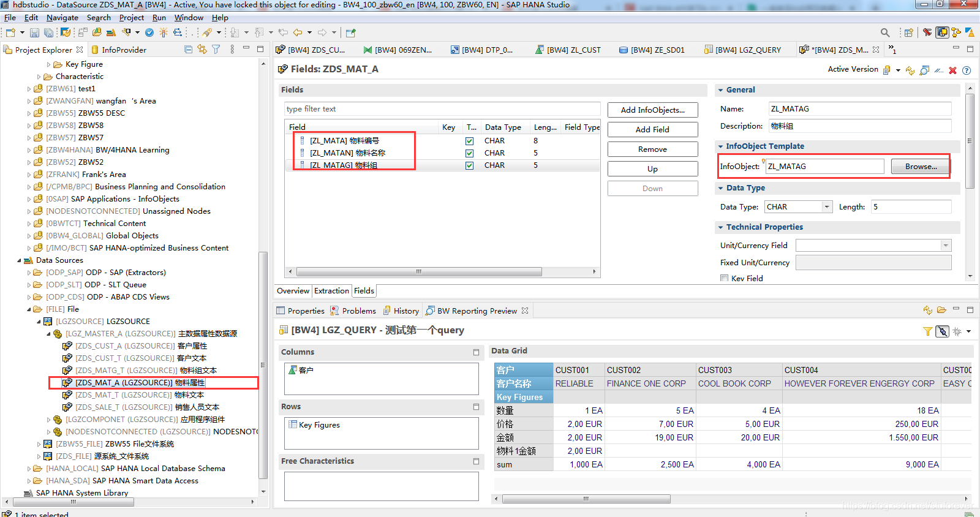Enable the Key Field checkbox

tap(725, 279)
